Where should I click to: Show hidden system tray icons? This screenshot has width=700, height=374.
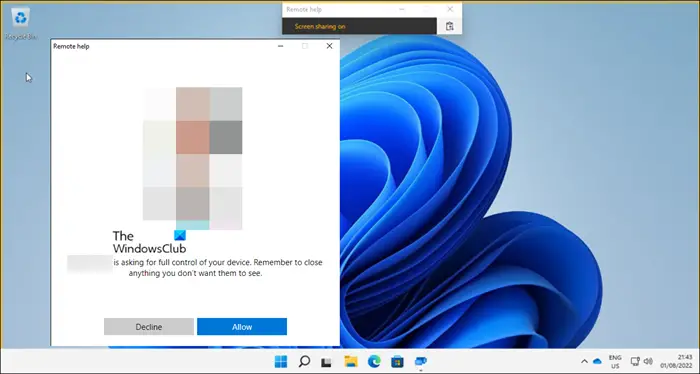click(x=584, y=362)
